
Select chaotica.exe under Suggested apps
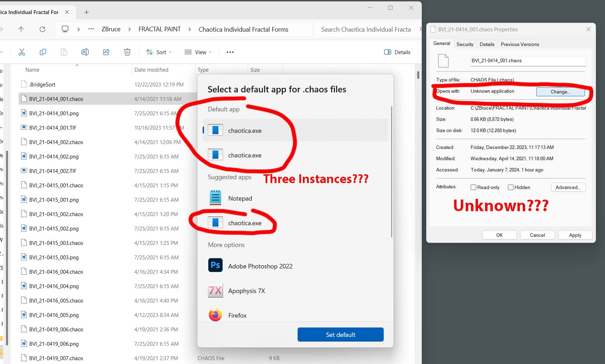[x=295, y=223]
